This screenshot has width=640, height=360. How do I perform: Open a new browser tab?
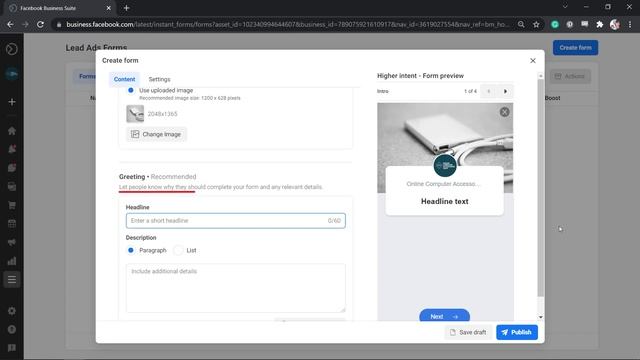coord(127,8)
